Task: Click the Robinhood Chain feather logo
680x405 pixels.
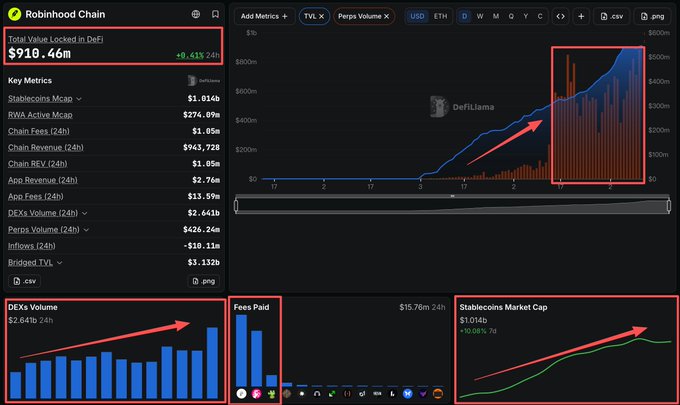Action: (14, 14)
